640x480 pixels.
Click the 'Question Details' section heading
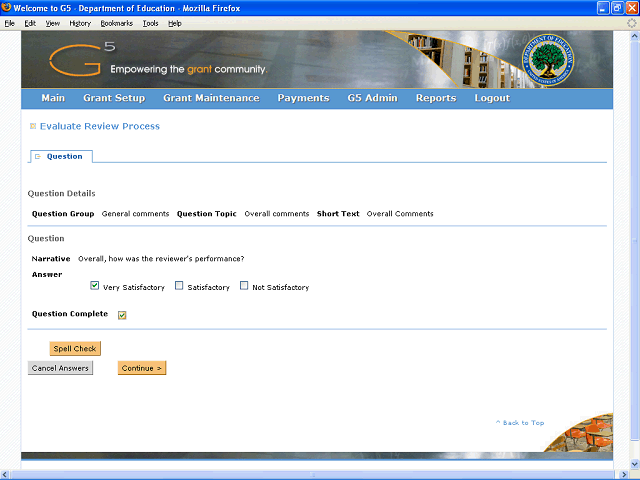[x=62, y=193]
